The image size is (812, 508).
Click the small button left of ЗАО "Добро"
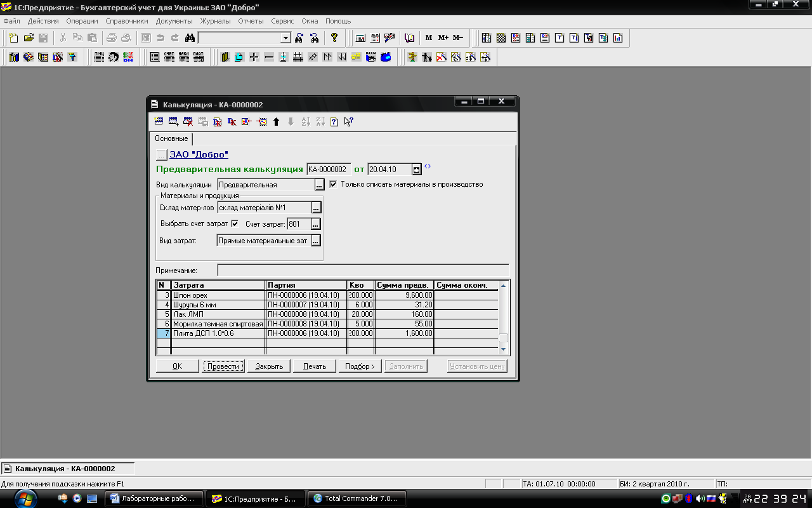[161, 154]
